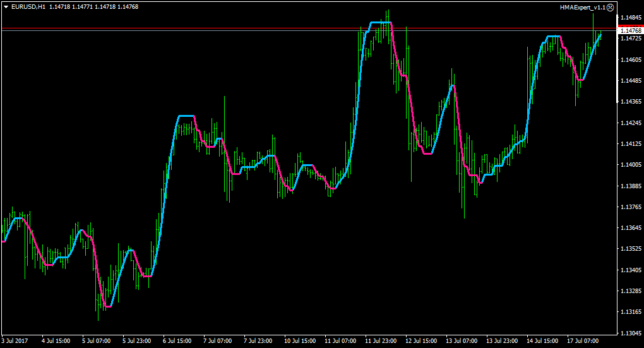Click time axis label 11 Jul 23:00

point(381,341)
